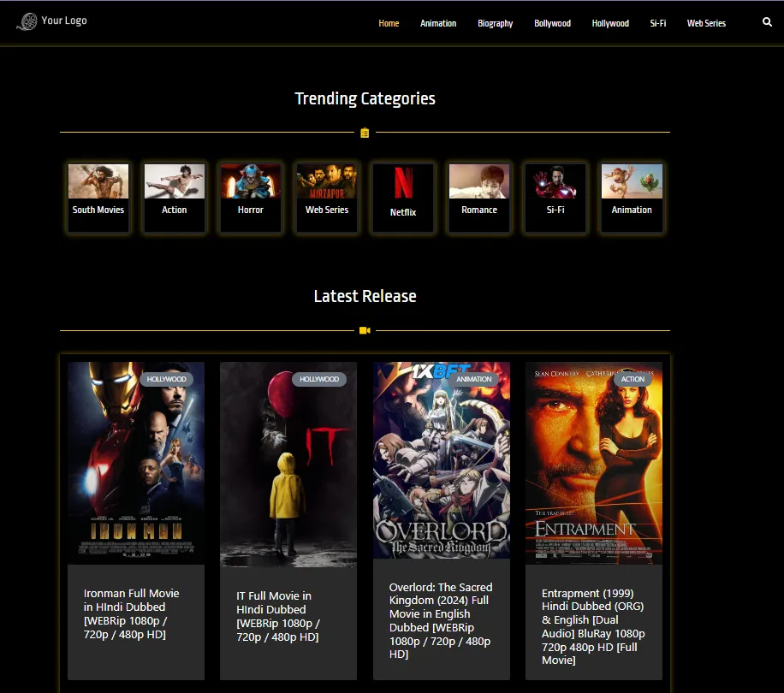Click the Si-Fi category Iron Man image
The image size is (784, 693).
(x=555, y=181)
